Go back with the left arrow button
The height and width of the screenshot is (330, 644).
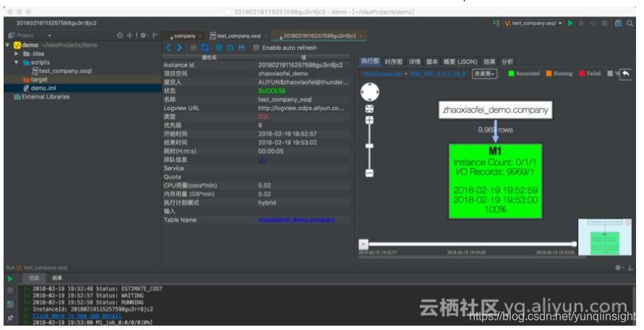pos(168,48)
